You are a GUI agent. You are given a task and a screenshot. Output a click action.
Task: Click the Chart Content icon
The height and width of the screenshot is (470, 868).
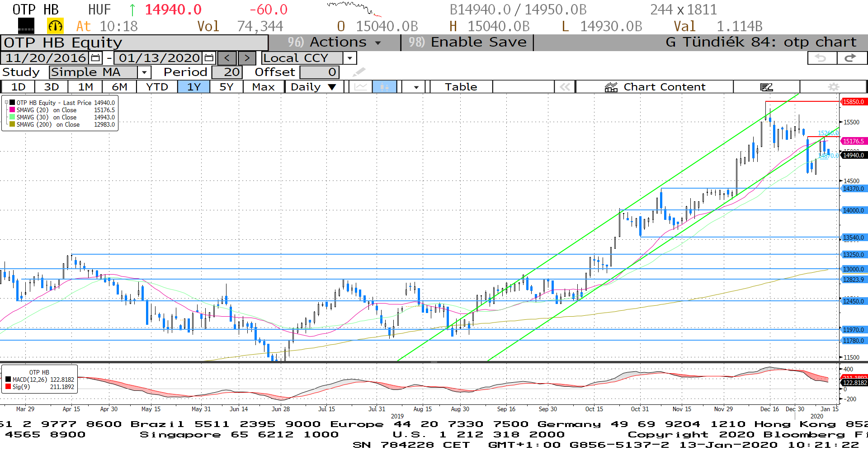pos(611,87)
